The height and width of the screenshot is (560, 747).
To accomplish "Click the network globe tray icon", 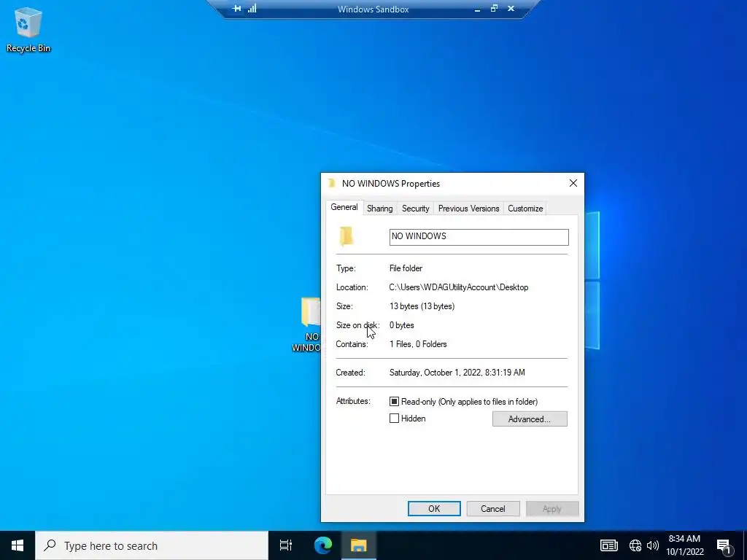I will tap(635, 545).
